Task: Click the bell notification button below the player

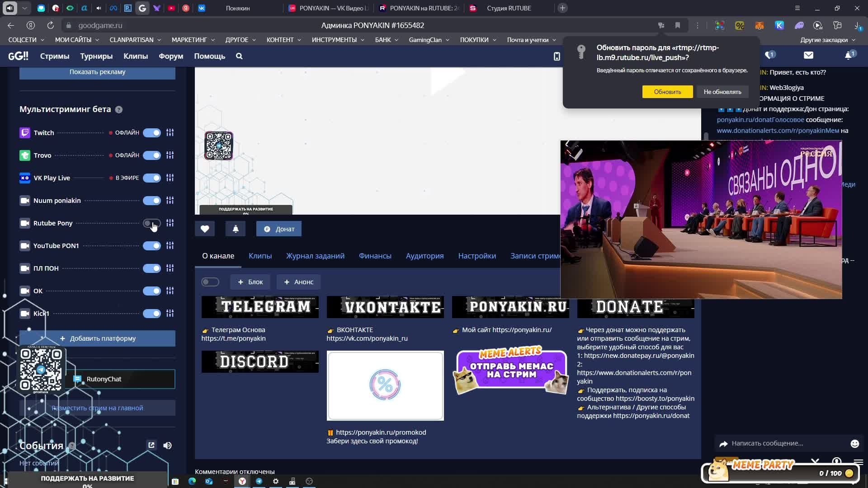Action: coord(236,229)
